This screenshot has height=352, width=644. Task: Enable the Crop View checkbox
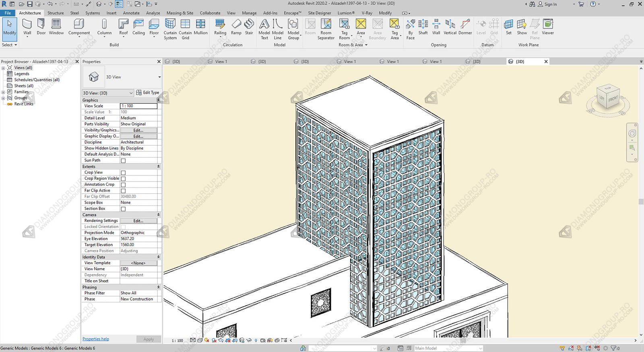pos(123,173)
